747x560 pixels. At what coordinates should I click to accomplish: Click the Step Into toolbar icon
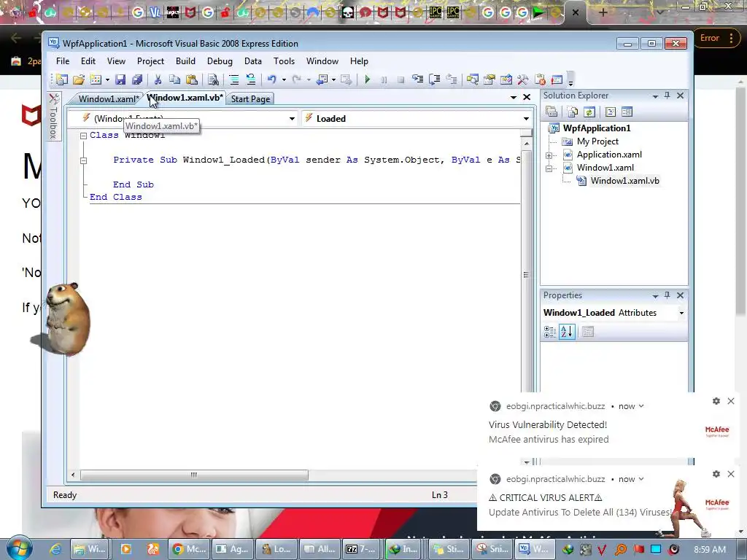pyautogui.click(x=418, y=79)
